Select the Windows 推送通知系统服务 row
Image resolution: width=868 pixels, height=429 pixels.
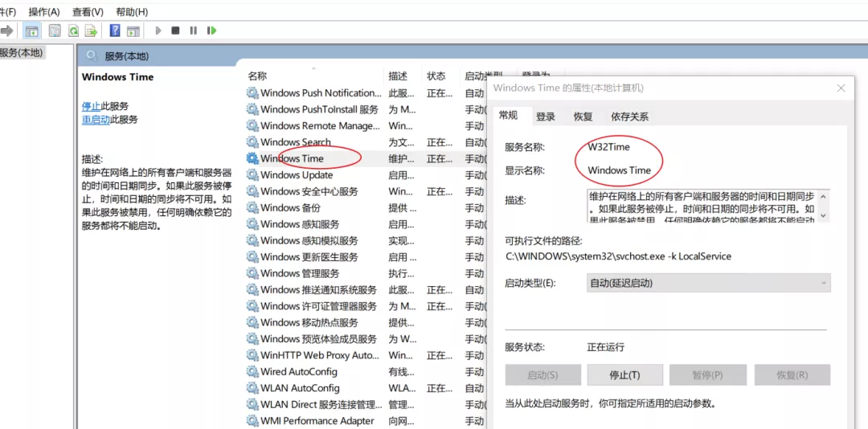point(366,289)
